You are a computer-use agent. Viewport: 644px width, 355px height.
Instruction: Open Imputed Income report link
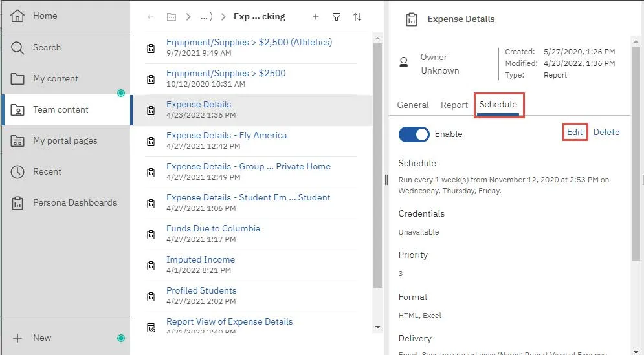(x=201, y=260)
